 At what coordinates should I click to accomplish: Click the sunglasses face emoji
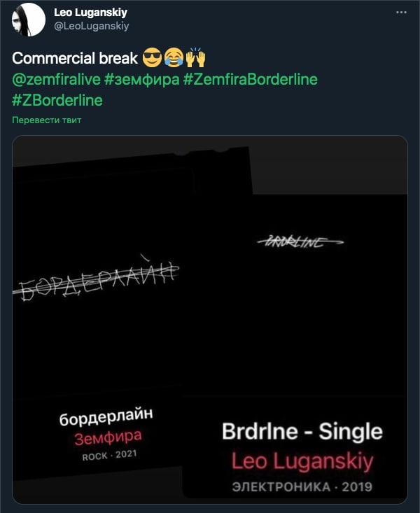[152, 58]
